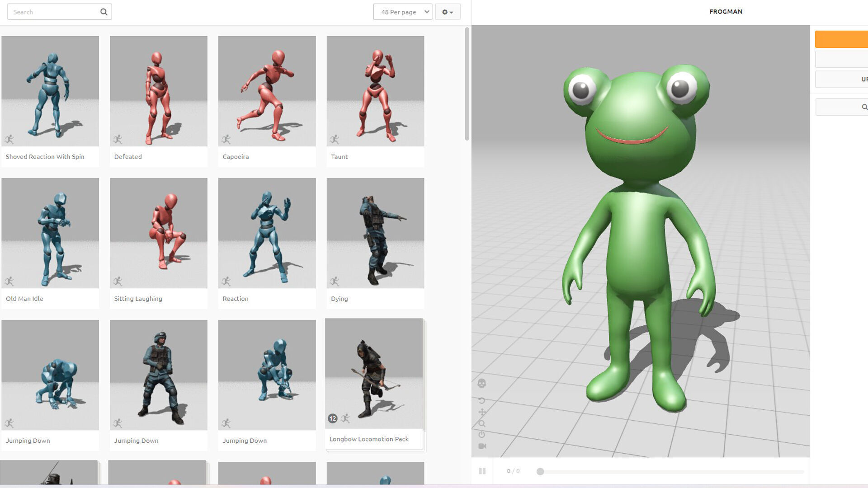Toggle the skeleton view skull icon
Image resolution: width=868 pixels, height=488 pixels.
point(482,384)
